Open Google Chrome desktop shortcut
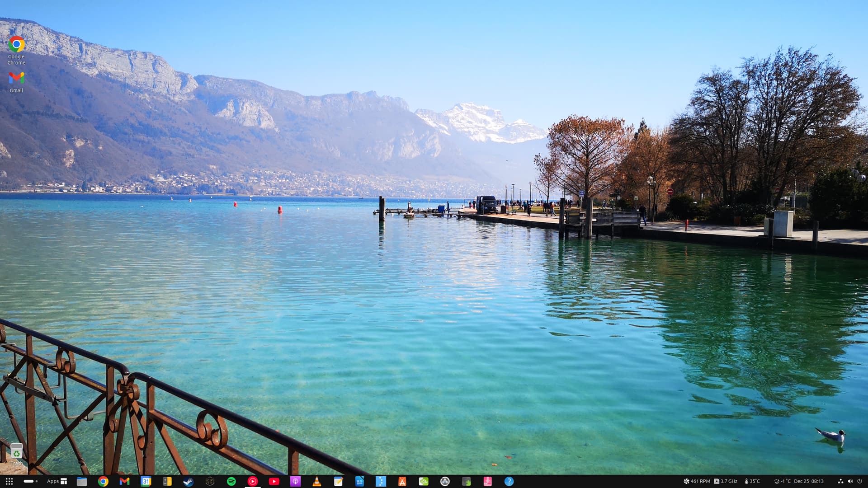Image resolution: width=868 pixels, height=488 pixels. 16,45
